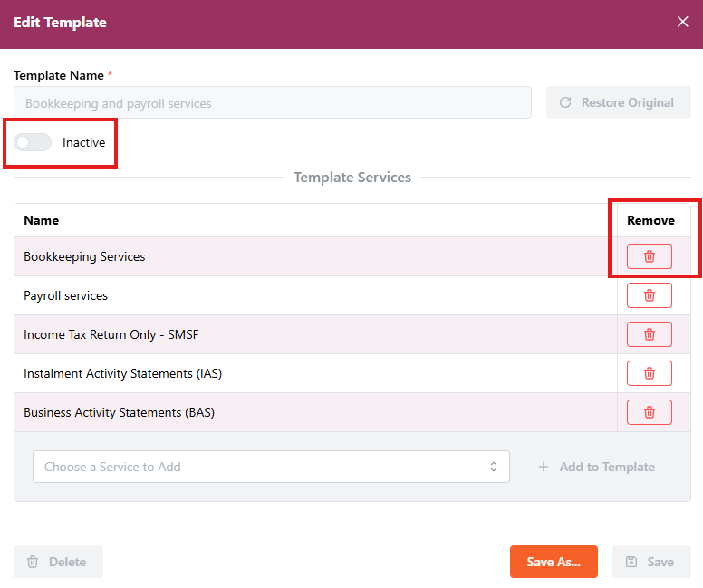Click the Template Name text field

272,103
